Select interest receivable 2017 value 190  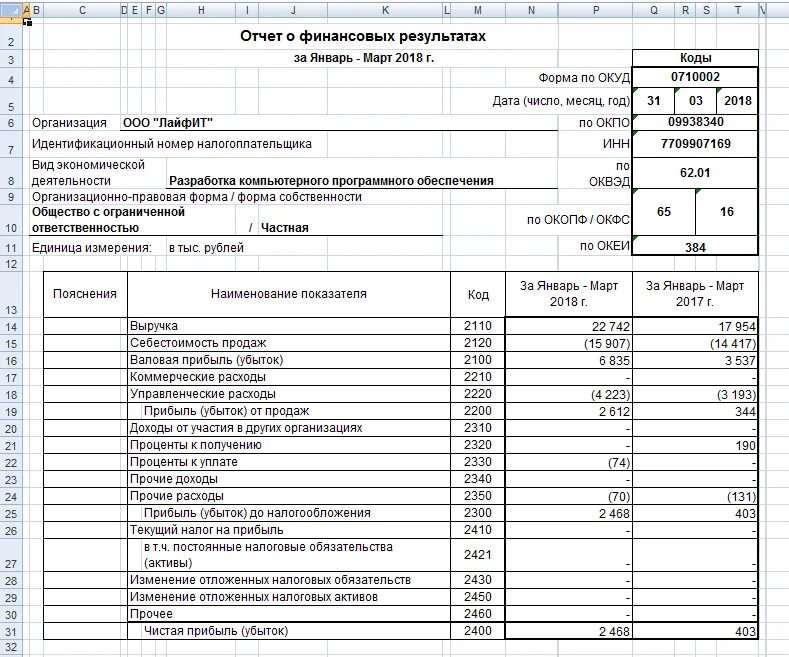click(695, 445)
